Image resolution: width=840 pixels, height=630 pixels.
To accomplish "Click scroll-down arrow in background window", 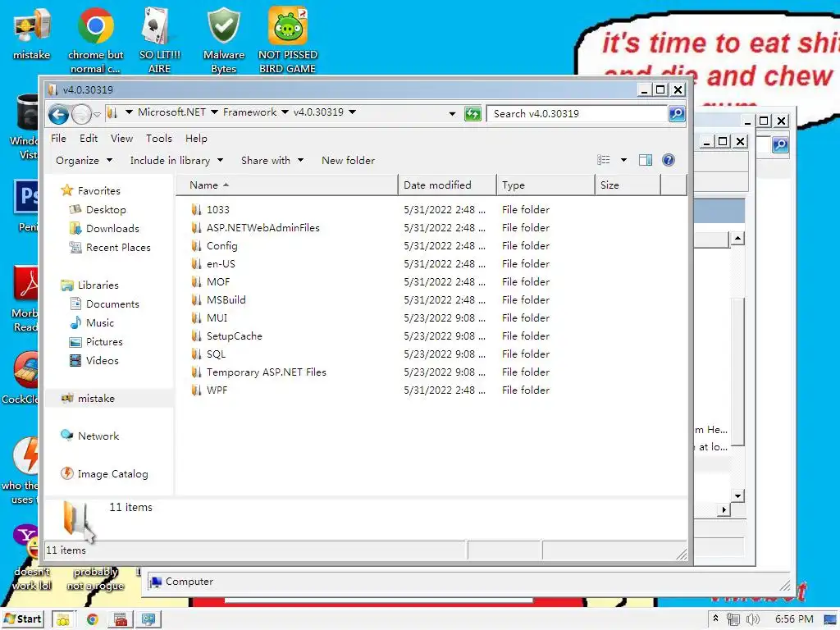I will point(737,495).
